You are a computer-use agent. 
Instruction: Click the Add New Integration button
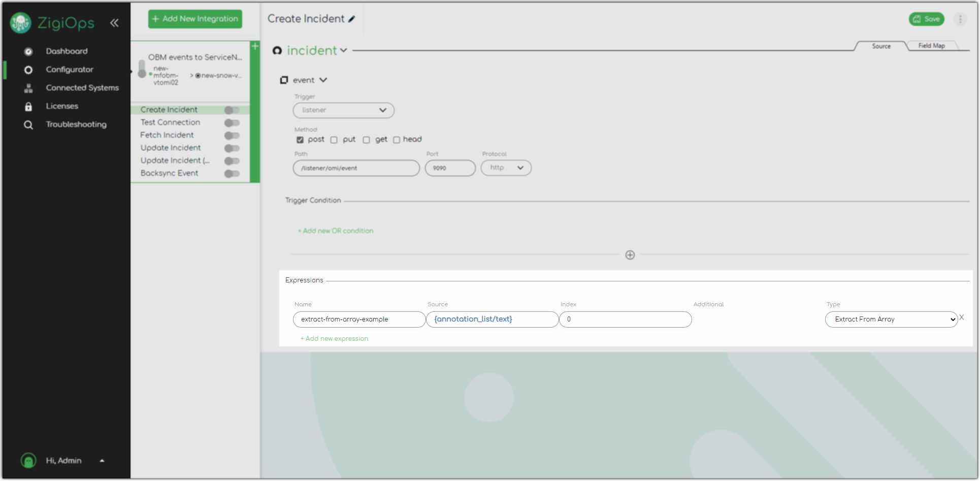pos(195,19)
